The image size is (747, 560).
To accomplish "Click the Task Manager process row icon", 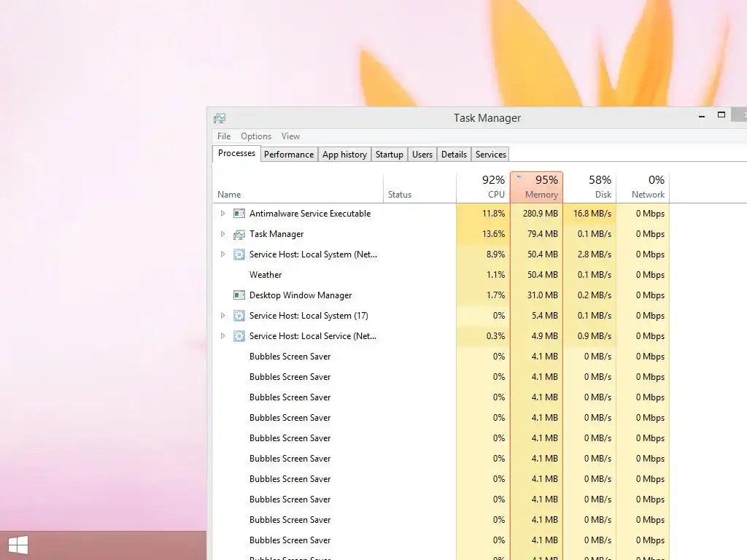I will tap(239, 234).
